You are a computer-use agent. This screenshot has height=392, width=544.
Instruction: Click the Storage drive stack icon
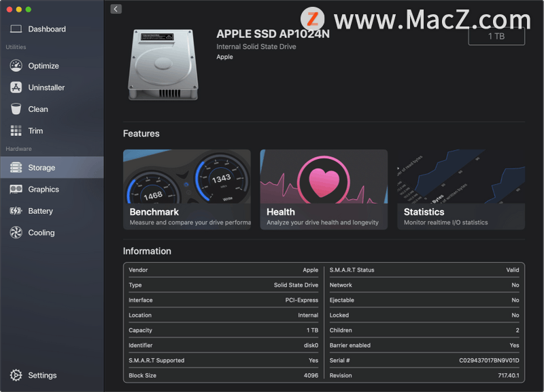tap(16, 167)
